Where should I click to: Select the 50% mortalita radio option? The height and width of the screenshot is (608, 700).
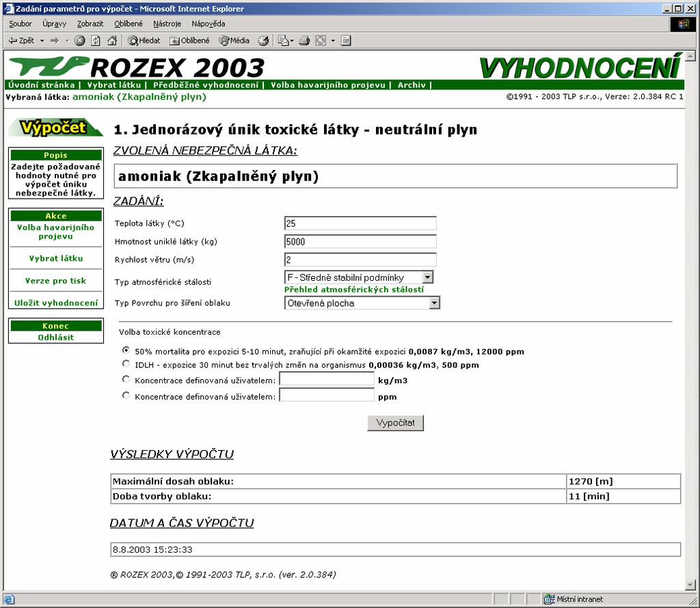pos(126,350)
